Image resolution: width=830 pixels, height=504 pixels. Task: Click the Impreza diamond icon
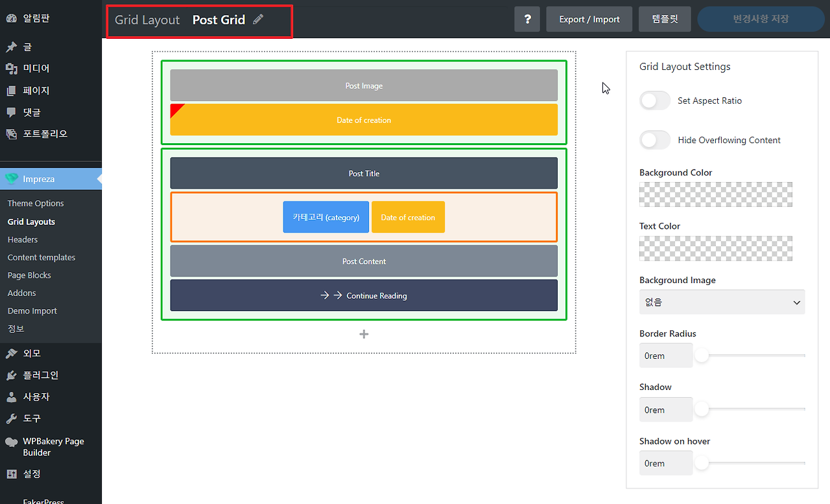(x=12, y=179)
